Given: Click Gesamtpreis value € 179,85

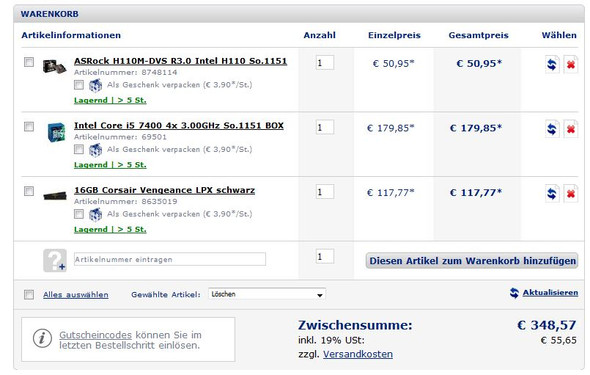Looking at the screenshot, I should [x=476, y=128].
